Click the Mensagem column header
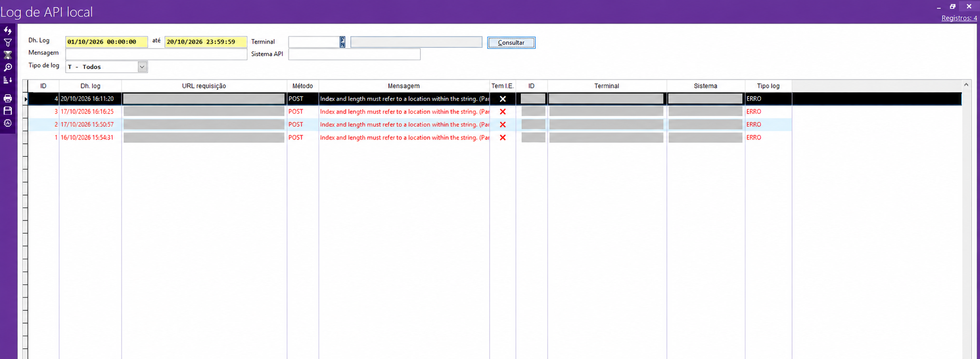The image size is (980, 359). [x=404, y=86]
